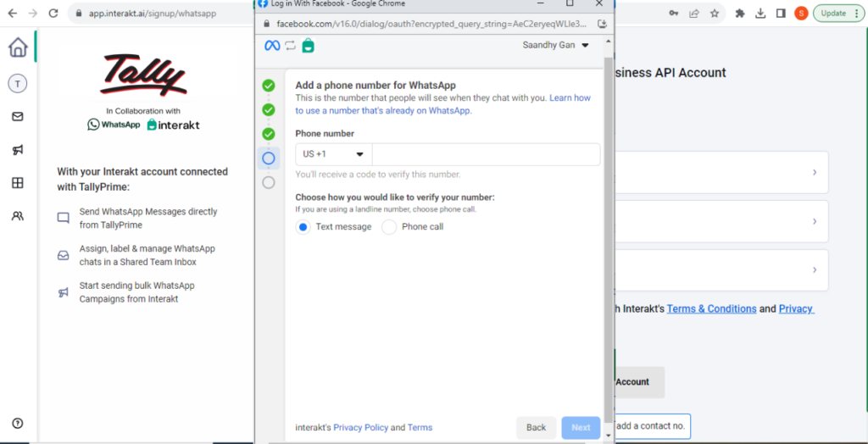Open the Saandhy Gan account dropdown
This screenshot has height=444, width=868.
[556, 46]
